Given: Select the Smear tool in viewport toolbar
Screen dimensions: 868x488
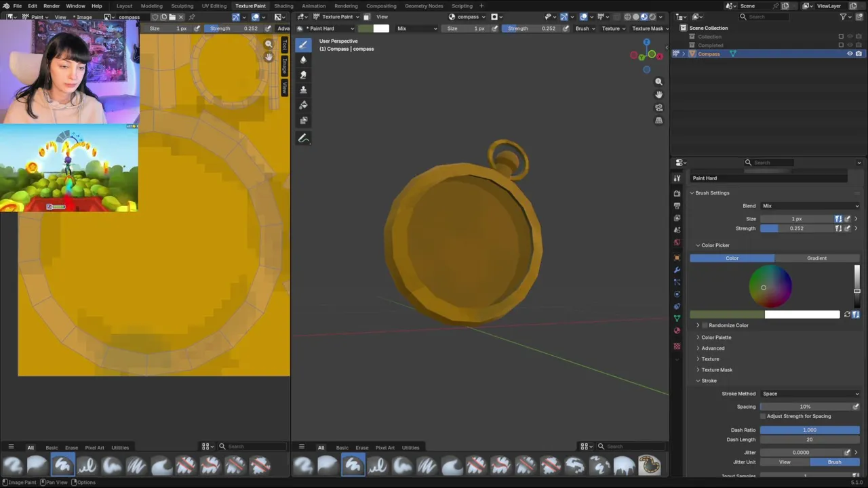Looking at the screenshot, I should pos(303,75).
